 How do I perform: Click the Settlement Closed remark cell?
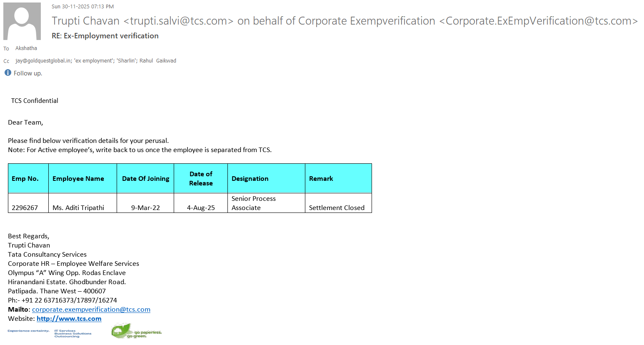point(337,207)
